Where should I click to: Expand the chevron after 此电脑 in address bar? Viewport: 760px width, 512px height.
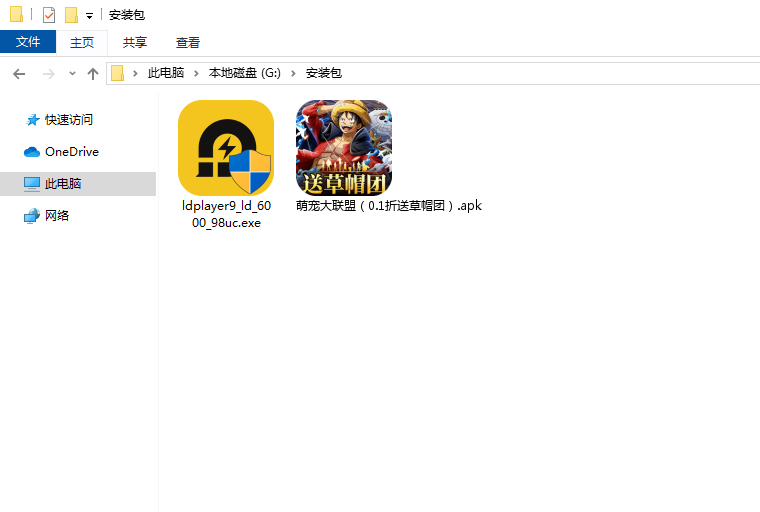click(196, 73)
